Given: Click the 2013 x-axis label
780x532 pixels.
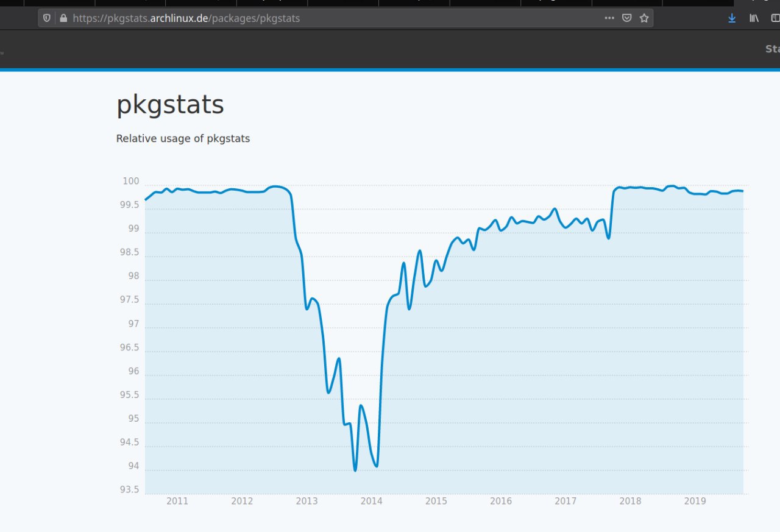Looking at the screenshot, I should click(307, 501).
